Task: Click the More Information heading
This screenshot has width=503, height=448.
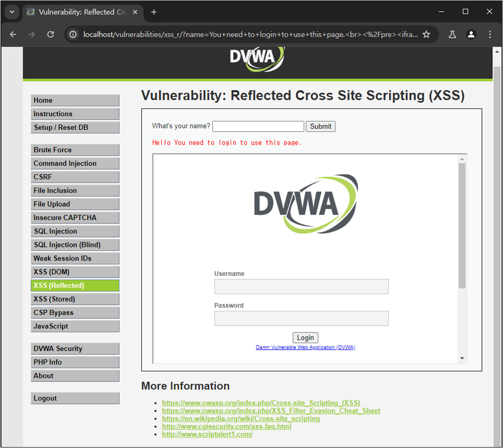Action: click(185, 386)
